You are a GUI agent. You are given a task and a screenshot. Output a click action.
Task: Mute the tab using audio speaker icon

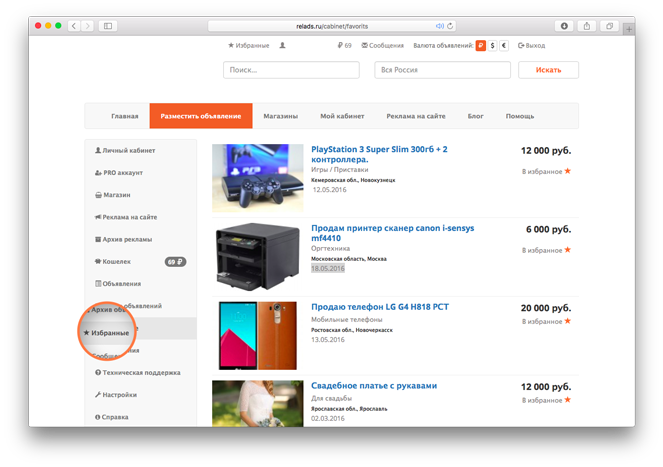440,26
